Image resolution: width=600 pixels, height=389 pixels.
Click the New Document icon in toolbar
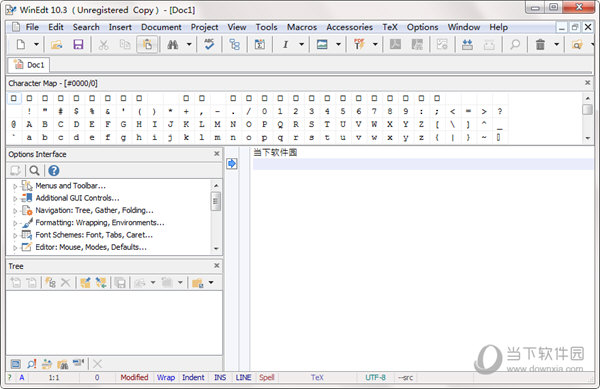click(21, 44)
